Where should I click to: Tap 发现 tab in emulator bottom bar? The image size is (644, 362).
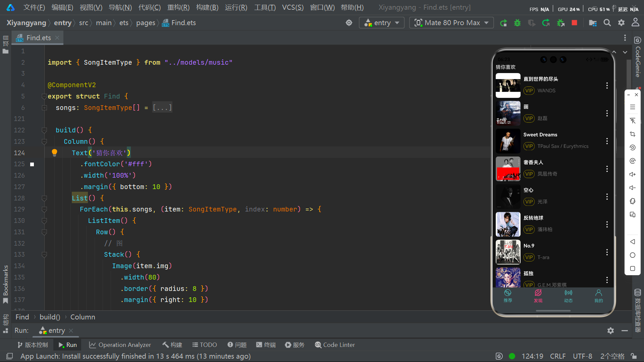pyautogui.click(x=538, y=296)
